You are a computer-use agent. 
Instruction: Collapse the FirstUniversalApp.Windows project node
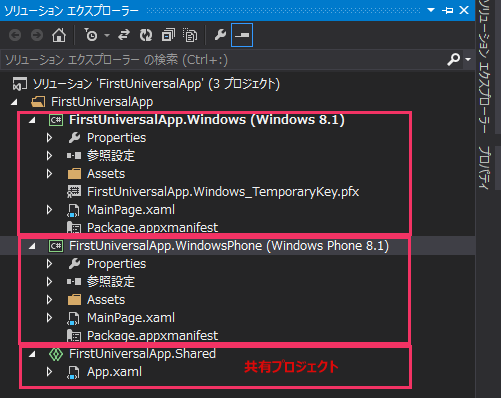(32, 120)
